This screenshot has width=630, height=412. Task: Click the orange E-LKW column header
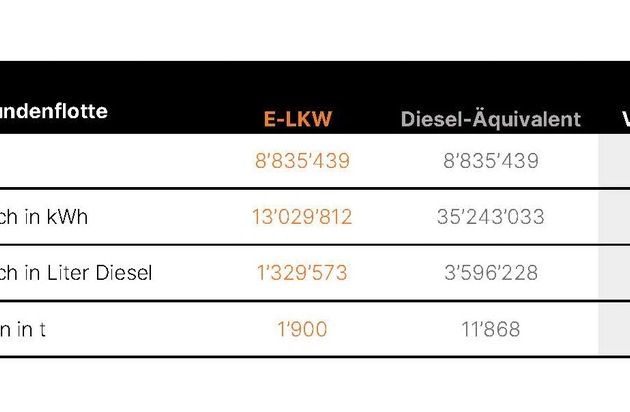[297, 119]
